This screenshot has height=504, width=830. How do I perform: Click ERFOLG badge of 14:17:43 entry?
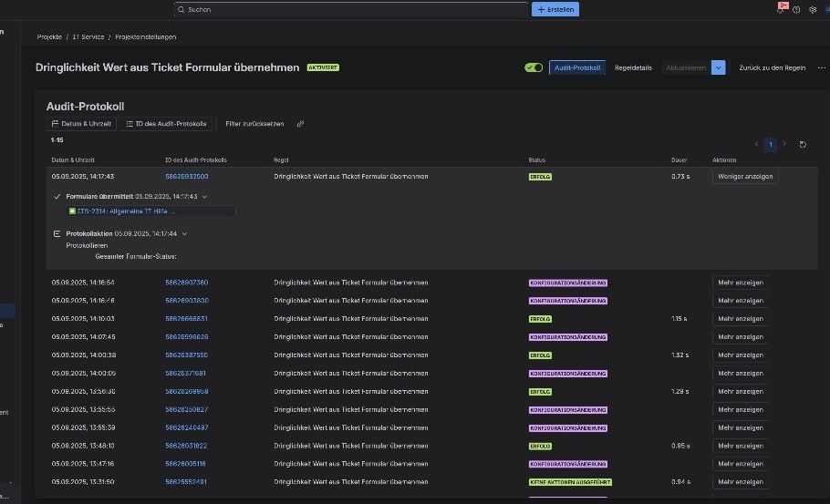540,177
